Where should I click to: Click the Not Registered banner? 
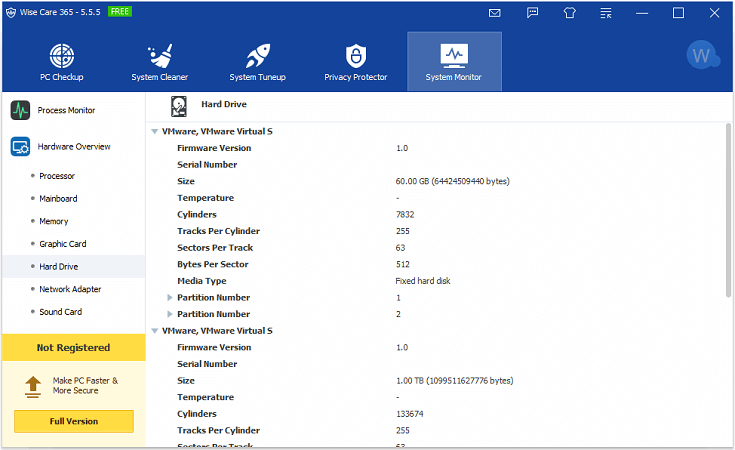(x=74, y=348)
